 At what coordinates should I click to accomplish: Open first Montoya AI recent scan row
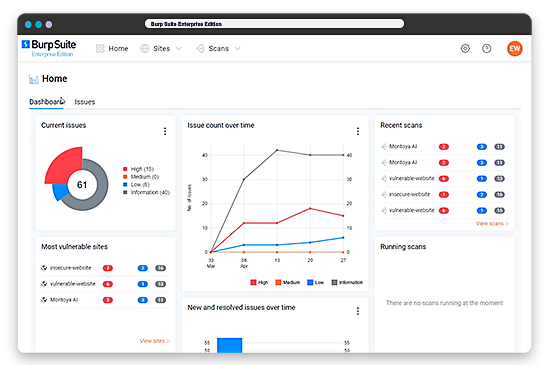click(444, 147)
